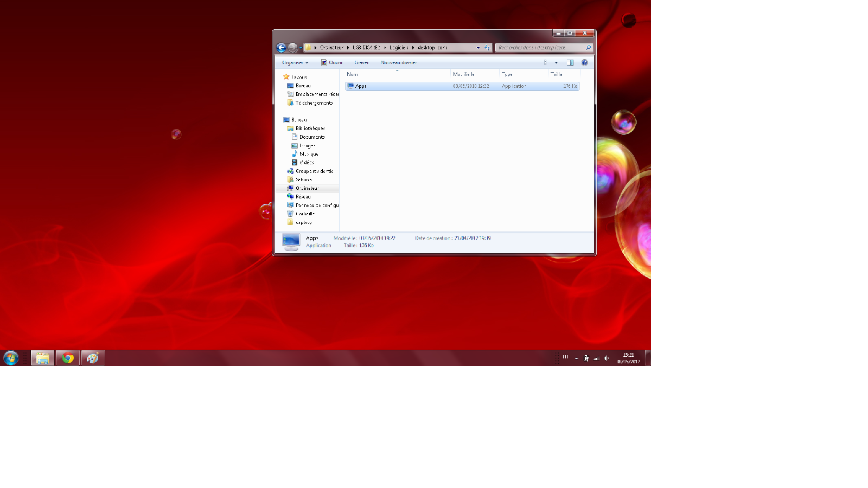
Task: Open the address bar history dropdown
Action: (x=478, y=48)
